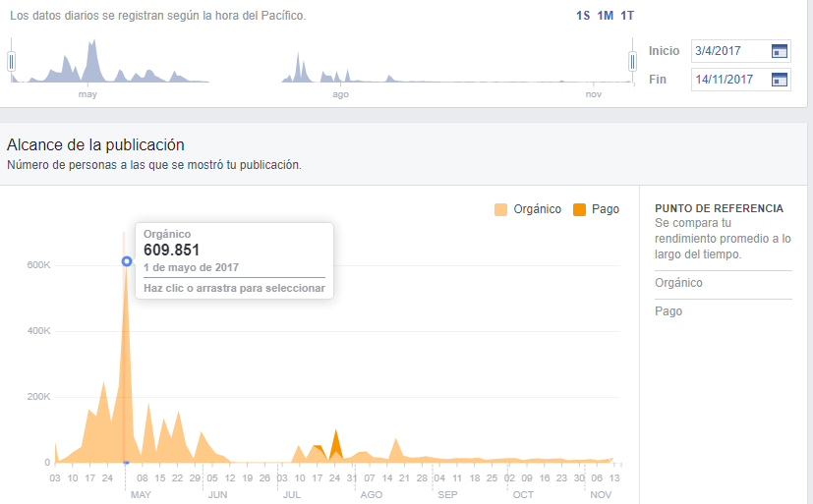Click the Orgánico benchmark option
Viewport: 813px width, 504px height.
[x=678, y=283]
